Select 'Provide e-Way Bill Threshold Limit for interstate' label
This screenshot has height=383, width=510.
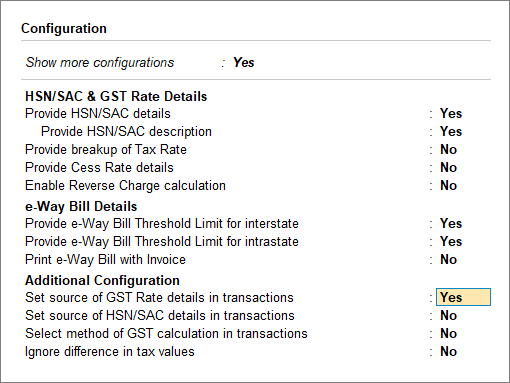pos(162,223)
